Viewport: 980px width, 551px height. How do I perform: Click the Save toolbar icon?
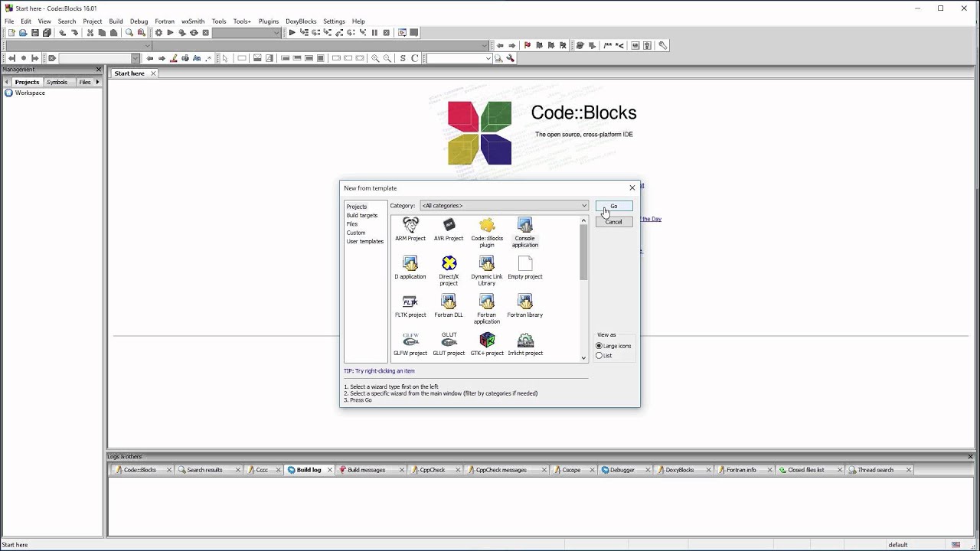tap(35, 33)
